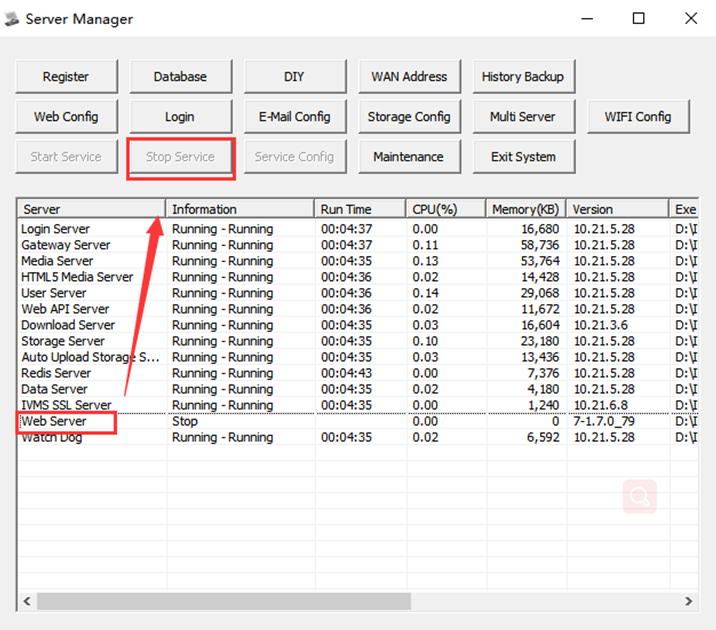Click the Run Time column header
This screenshot has width=716, height=630.
[360, 209]
